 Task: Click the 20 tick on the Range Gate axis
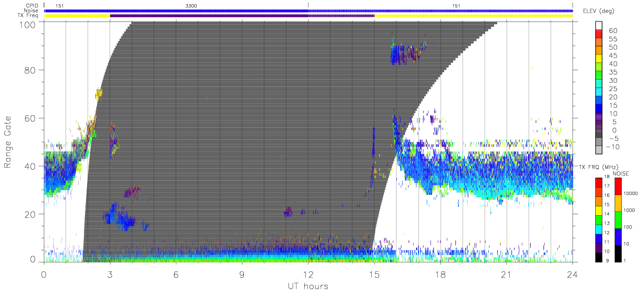pos(30,214)
